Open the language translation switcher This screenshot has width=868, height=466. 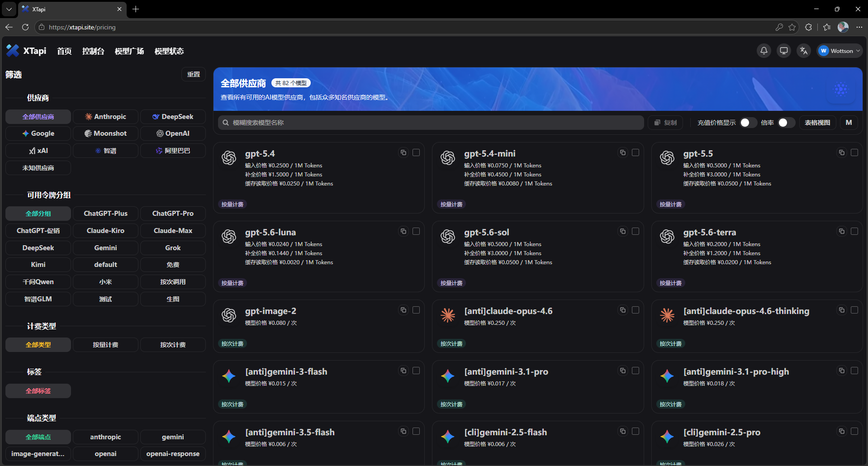click(x=804, y=51)
